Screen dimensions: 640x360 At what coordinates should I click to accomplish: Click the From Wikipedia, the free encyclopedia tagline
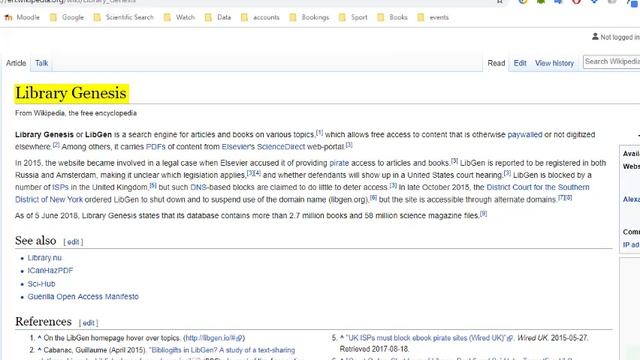[76, 113]
